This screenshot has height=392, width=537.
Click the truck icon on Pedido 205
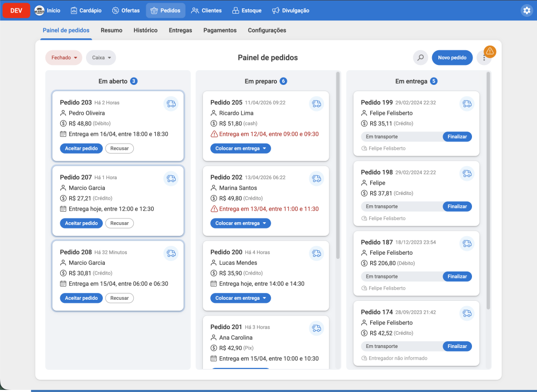(x=316, y=104)
